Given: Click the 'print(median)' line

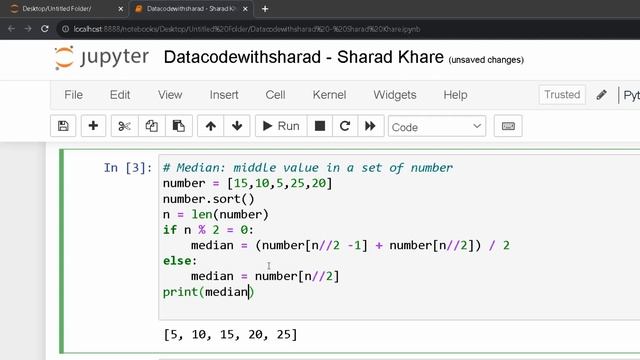Looking at the screenshot, I should (209, 292).
